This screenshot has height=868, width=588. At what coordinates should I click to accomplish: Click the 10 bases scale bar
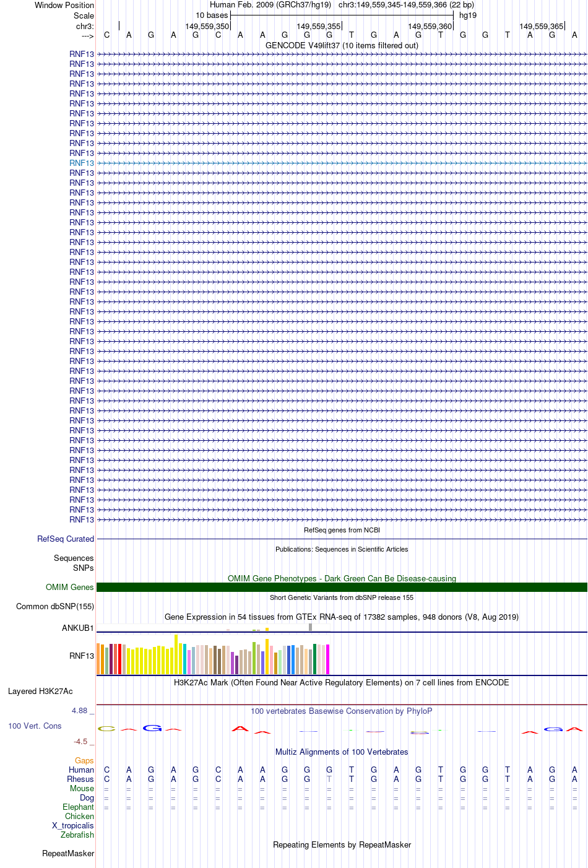click(342, 15)
